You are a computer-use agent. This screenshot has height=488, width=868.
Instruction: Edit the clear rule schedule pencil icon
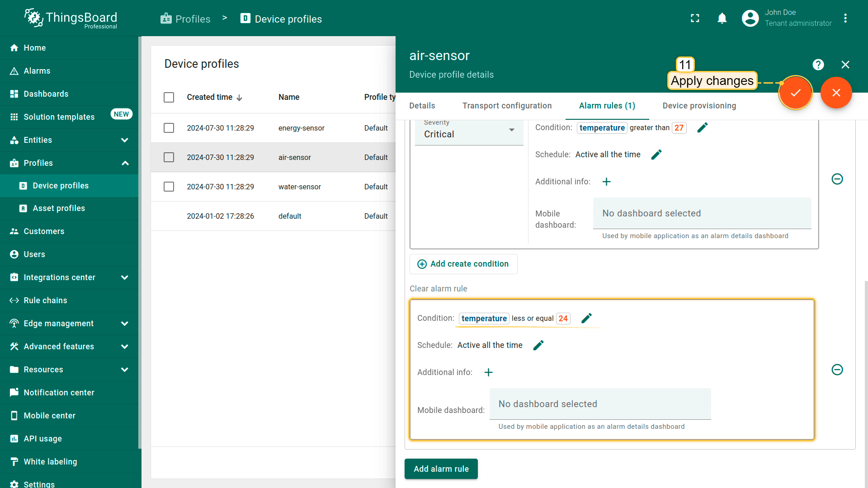point(538,345)
